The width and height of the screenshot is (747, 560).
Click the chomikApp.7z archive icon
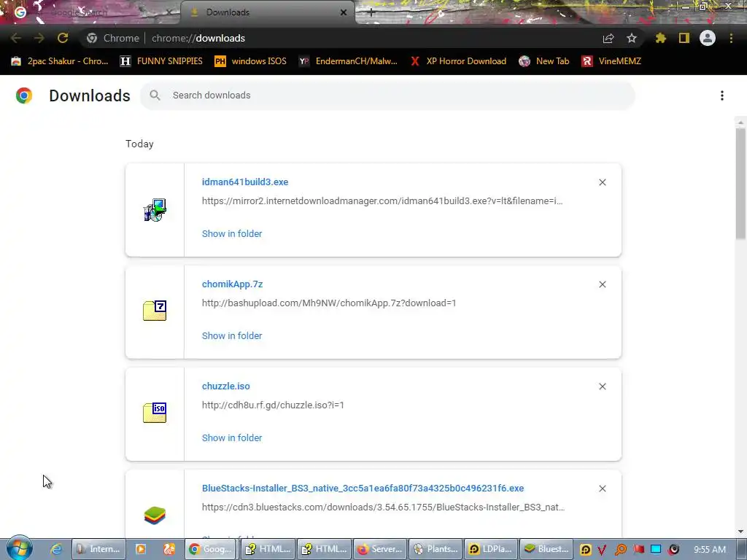point(155,311)
